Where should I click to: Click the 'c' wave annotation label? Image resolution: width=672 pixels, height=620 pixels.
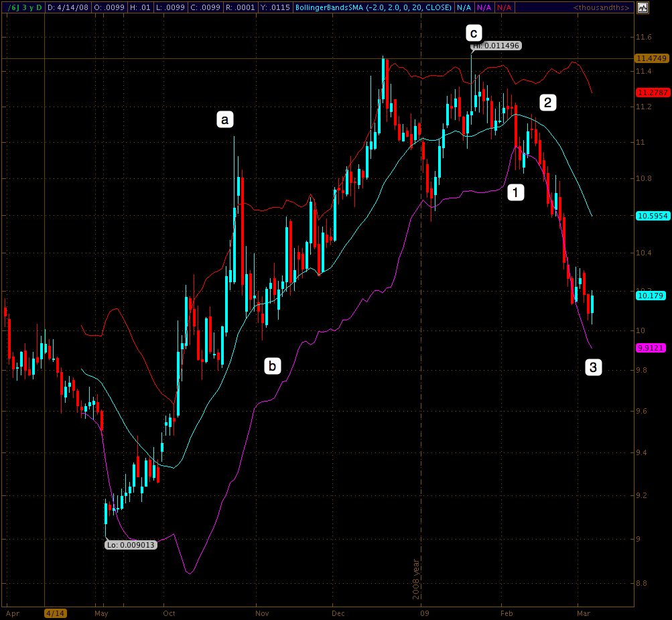(474, 33)
